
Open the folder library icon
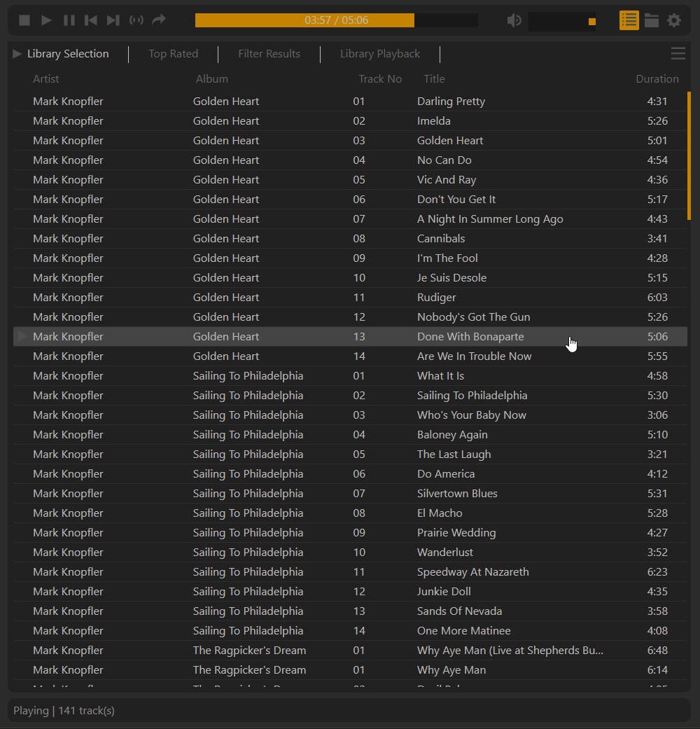click(652, 20)
